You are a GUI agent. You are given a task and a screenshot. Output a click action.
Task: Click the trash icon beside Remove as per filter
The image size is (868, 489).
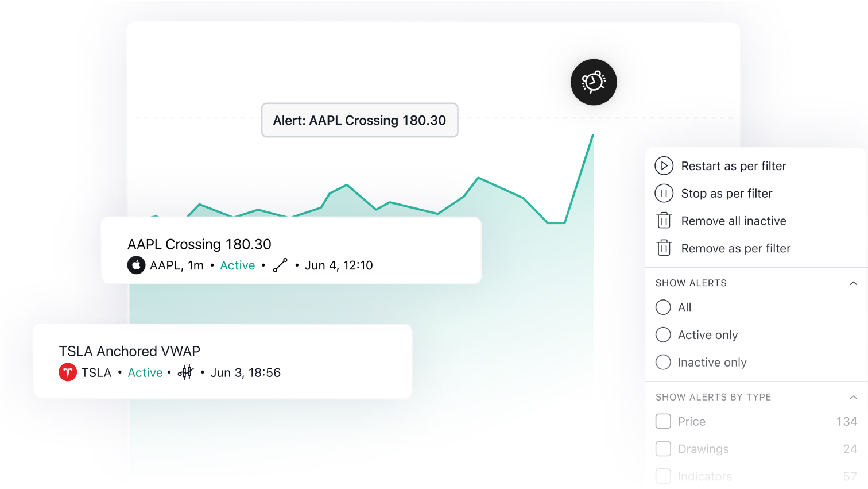(x=664, y=248)
